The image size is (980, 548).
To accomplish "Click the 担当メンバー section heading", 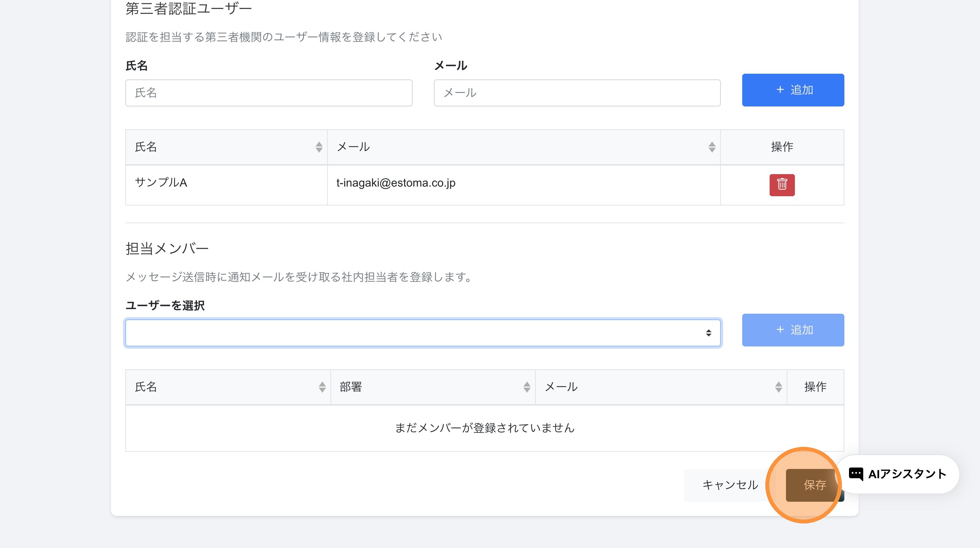I will (x=167, y=249).
